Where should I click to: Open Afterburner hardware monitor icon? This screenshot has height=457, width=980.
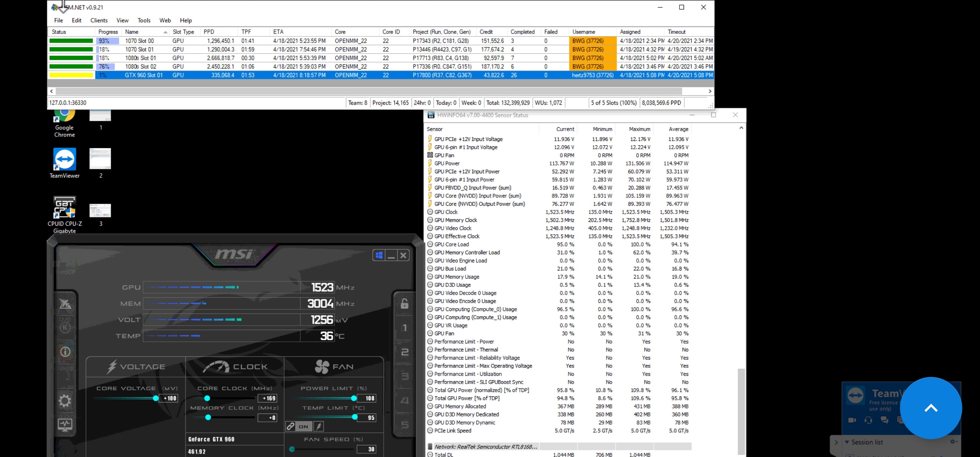[65, 425]
